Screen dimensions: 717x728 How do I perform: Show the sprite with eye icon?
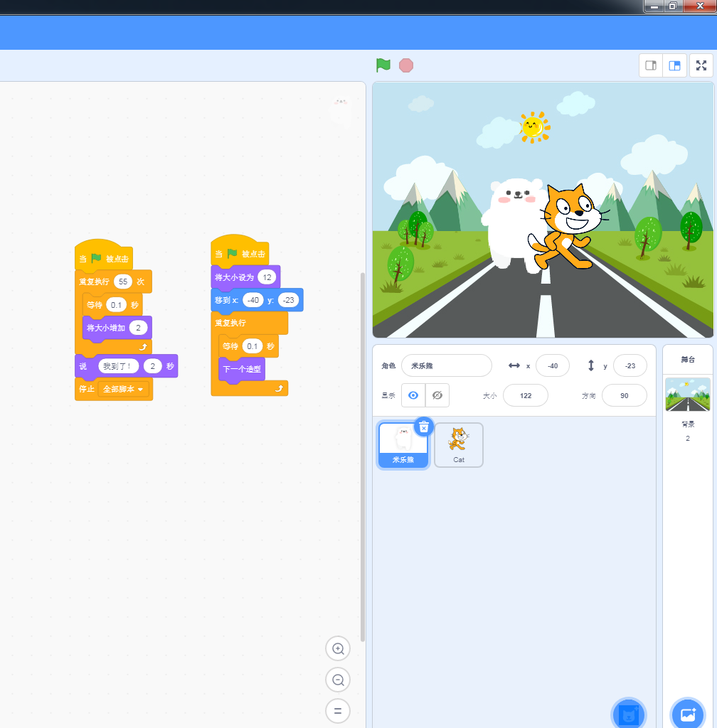point(413,395)
